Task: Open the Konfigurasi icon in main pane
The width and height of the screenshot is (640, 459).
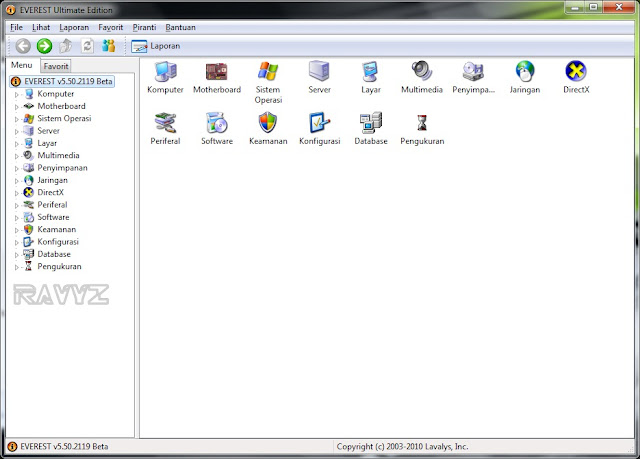Action: (319, 122)
